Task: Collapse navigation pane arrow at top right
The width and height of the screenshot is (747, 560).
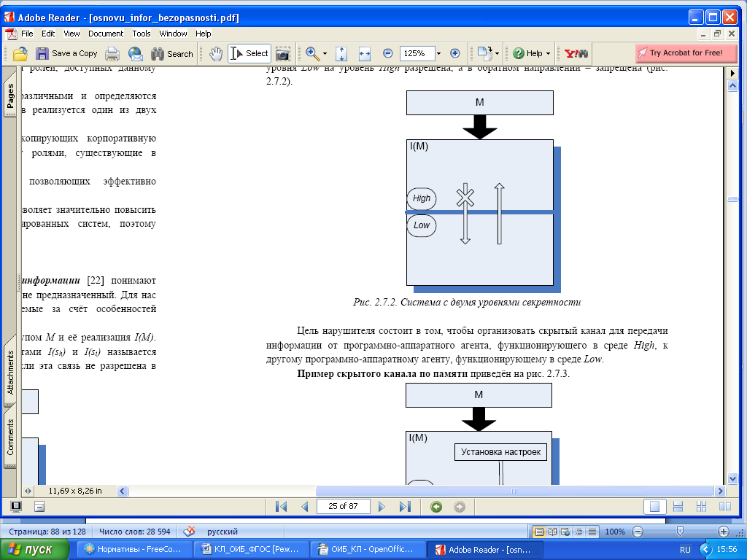Action: [732, 74]
